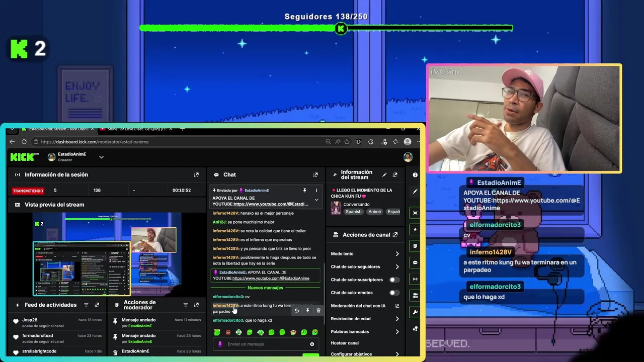Click in Enviar un mensaje field
This screenshot has height=362, width=644.
pos(266,344)
